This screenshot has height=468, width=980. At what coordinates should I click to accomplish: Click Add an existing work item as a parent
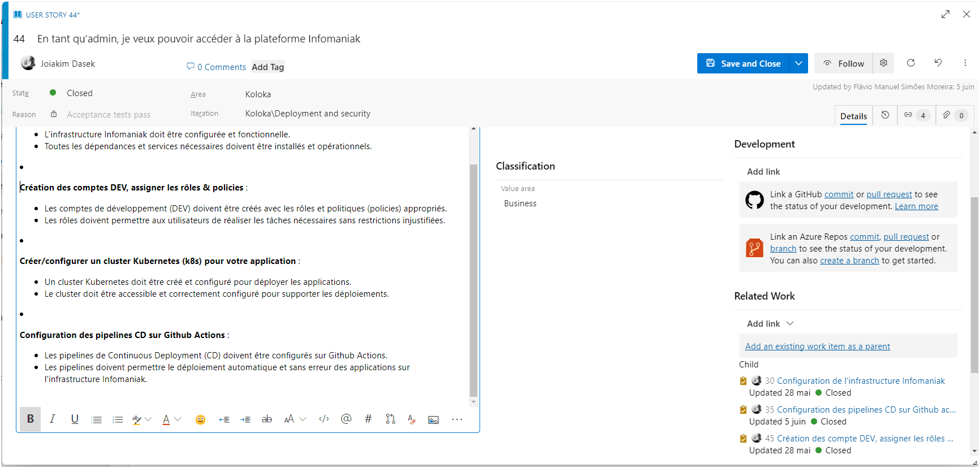(817, 346)
